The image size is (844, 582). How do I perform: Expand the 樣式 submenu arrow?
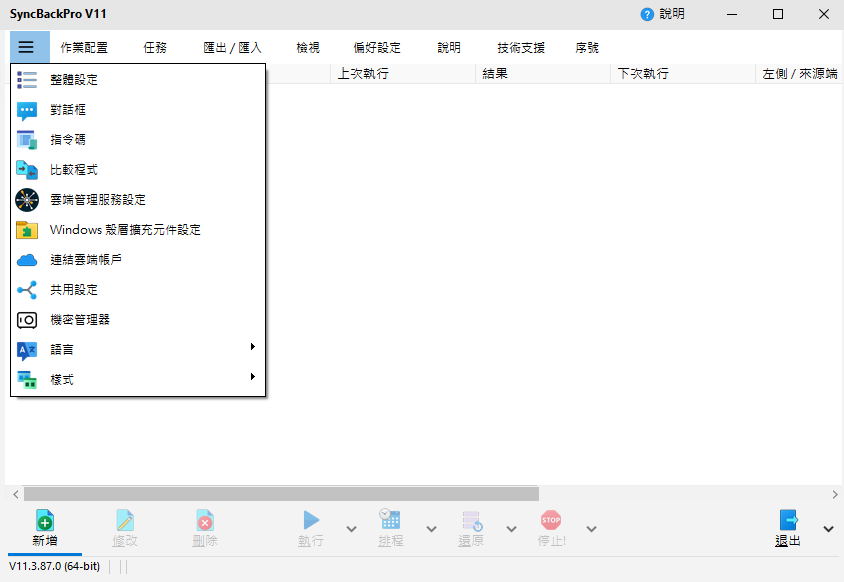click(252, 377)
